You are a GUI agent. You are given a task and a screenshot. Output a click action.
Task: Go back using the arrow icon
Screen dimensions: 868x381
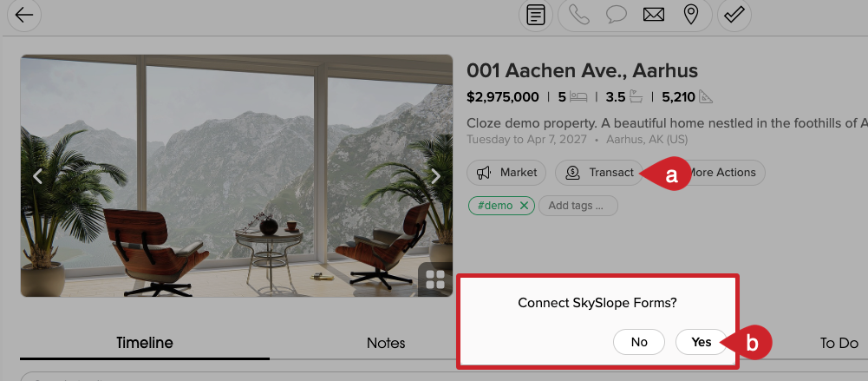[x=24, y=15]
